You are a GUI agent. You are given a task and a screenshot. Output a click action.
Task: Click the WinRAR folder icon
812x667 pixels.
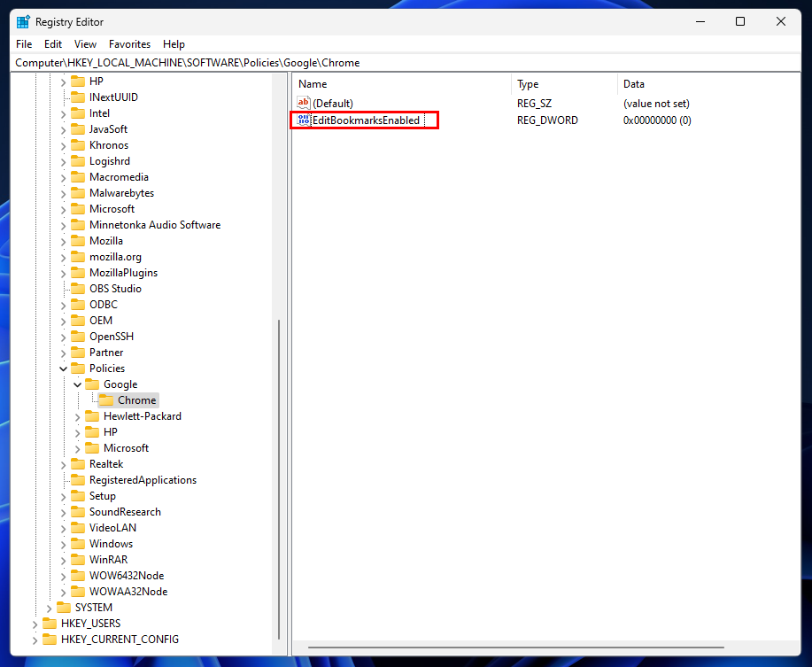tap(78, 559)
